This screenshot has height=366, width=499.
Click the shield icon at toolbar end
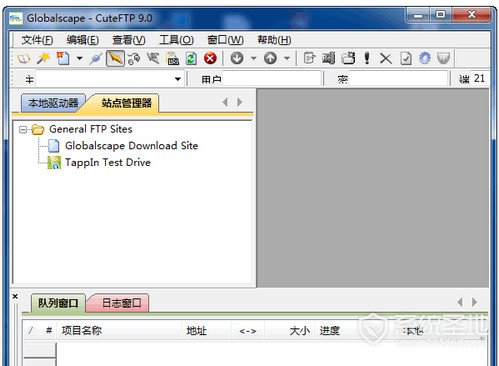click(x=444, y=59)
